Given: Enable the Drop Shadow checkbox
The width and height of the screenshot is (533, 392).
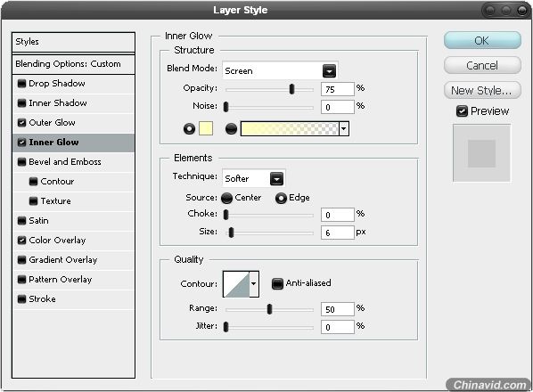Looking at the screenshot, I should click(21, 84).
